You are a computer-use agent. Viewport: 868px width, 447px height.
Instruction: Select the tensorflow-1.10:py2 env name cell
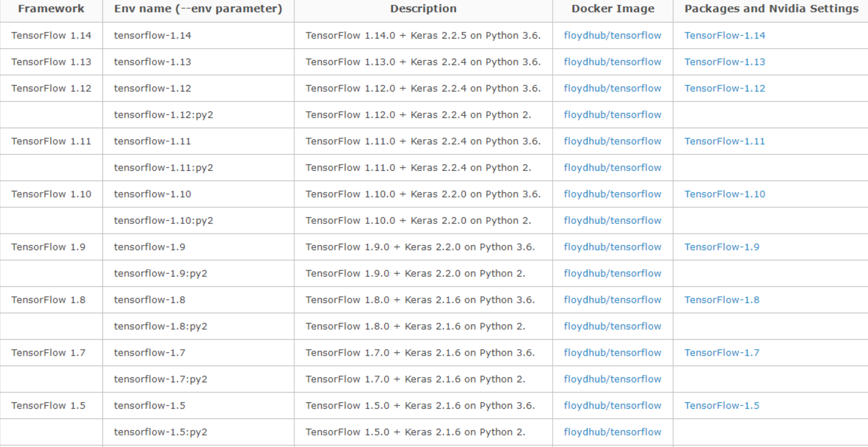[x=198, y=220]
